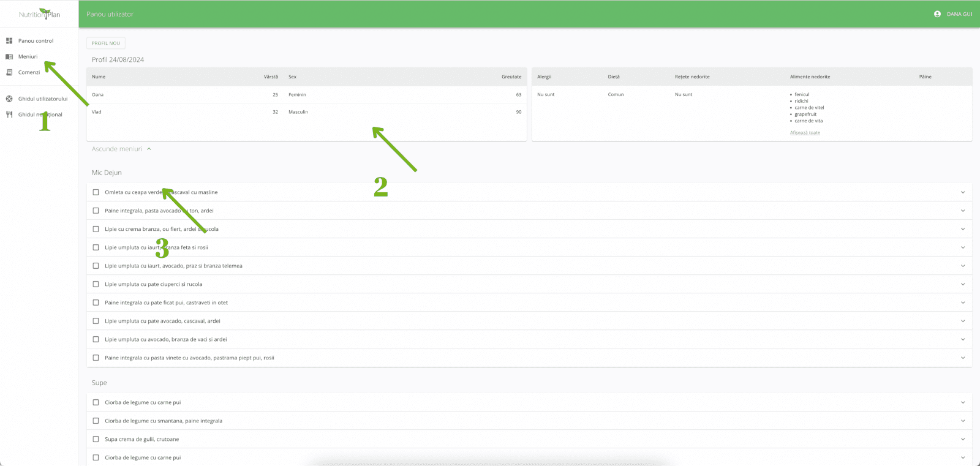Click grapefruit in unwanted foods list

point(805,114)
